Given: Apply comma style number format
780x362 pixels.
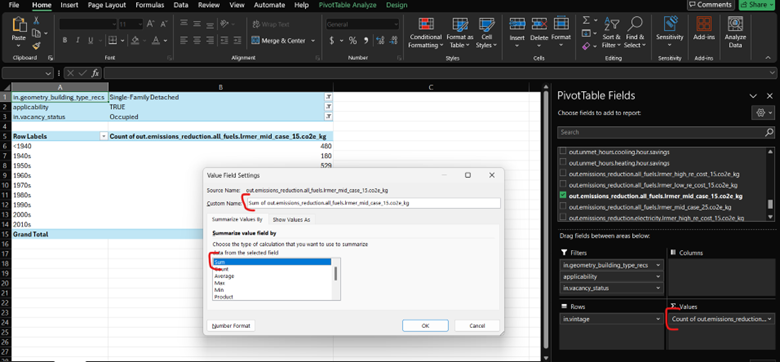Looking at the screenshot, I should (x=366, y=41).
